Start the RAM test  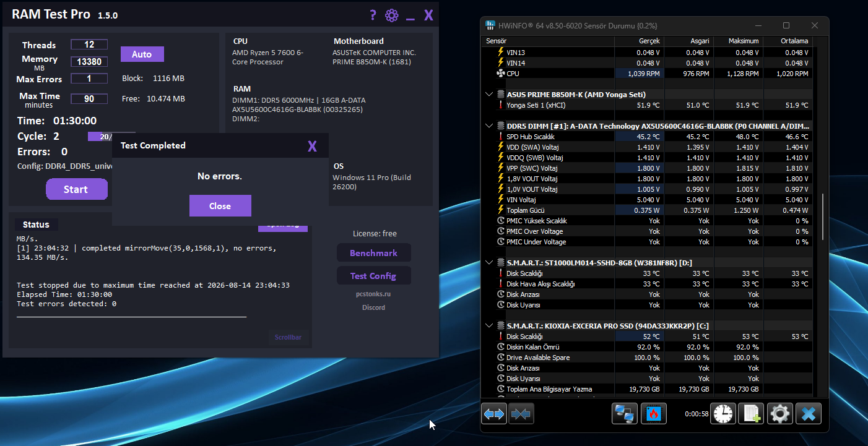pyautogui.click(x=76, y=189)
